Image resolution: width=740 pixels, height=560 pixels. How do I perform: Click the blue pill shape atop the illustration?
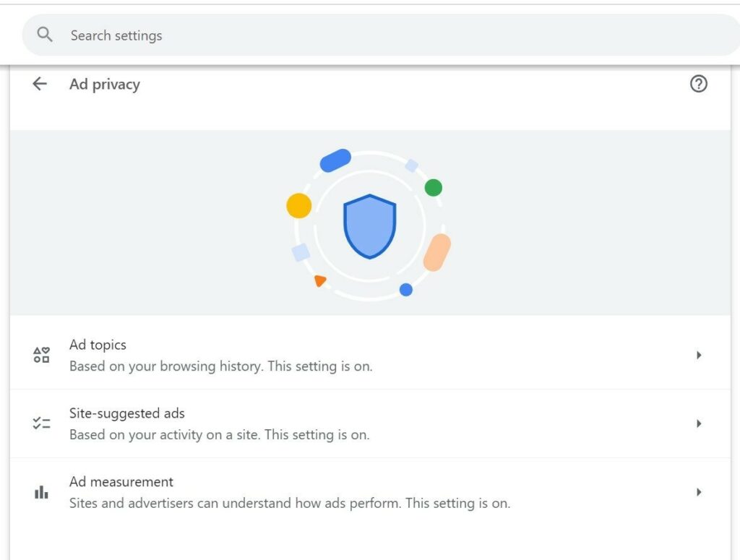pyautogui.click(x=335, y=160)
